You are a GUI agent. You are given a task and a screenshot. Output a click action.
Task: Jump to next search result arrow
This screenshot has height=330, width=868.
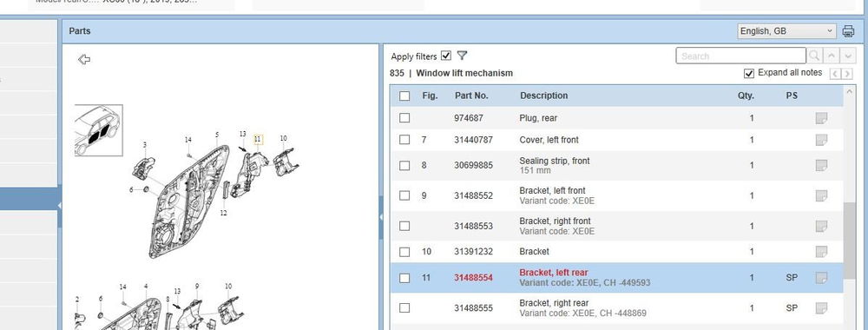click(849, 56)
